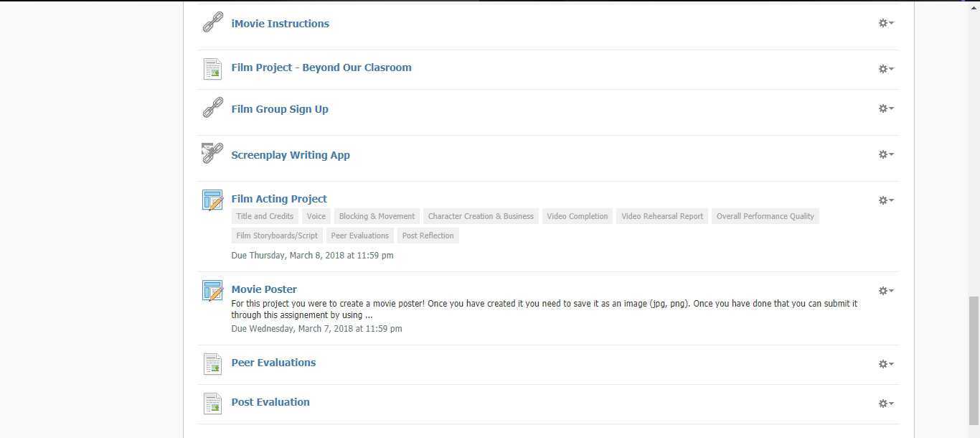Click the document icon beside Post Evaluation
Screen dimensions: 980x438
(212, 404)
